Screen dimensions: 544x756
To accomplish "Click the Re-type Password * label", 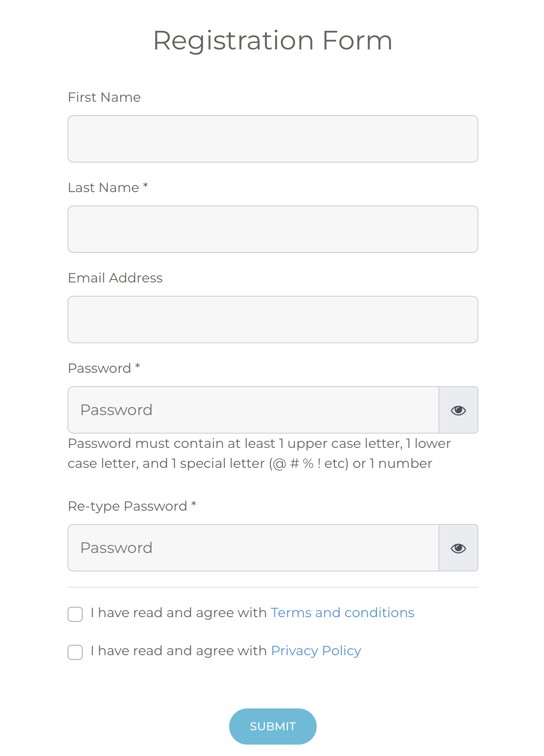I will click(132, 506).
